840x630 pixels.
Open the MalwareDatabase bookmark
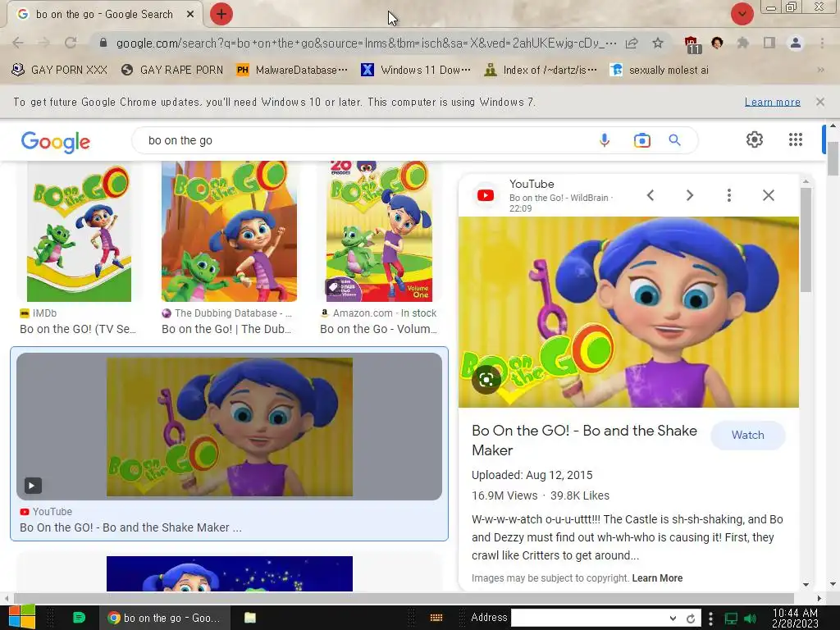point(292,70)
